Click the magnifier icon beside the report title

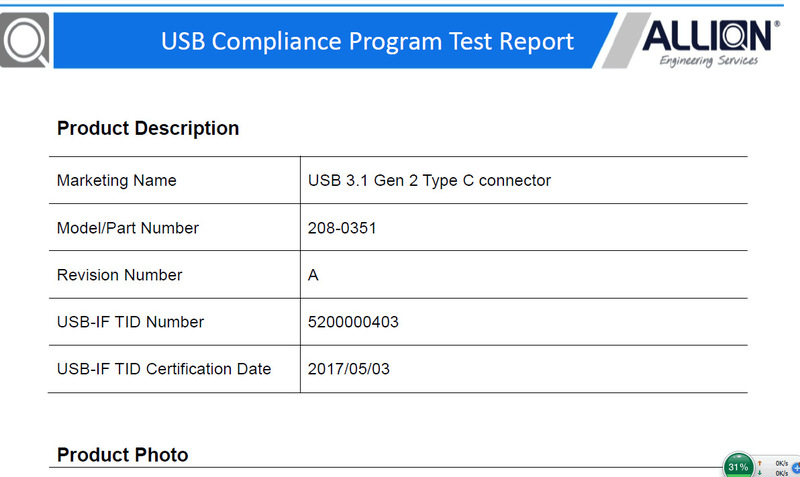24,40
